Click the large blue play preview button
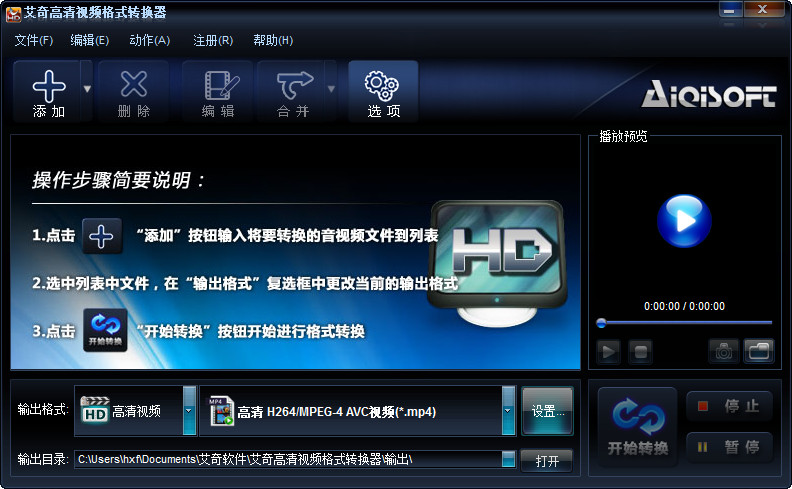 click(x=684, y=221)
